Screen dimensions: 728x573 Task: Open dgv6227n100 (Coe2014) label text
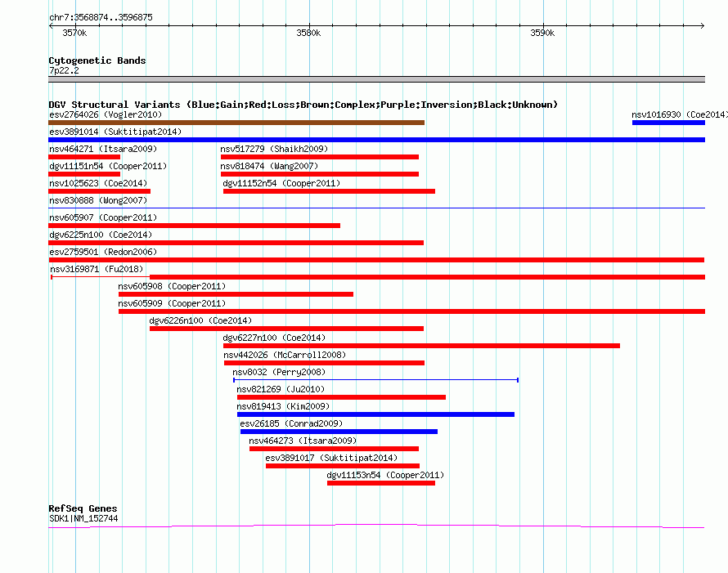(274, 338)
